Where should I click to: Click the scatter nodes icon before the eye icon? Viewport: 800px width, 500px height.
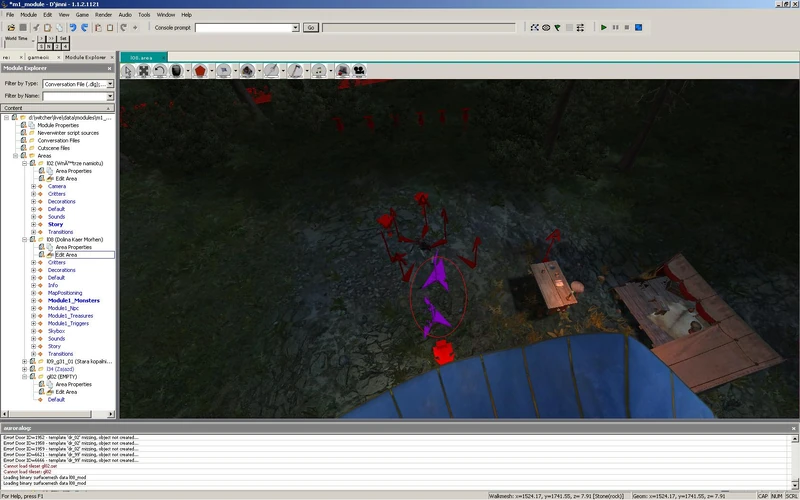(x=534, y=28)
